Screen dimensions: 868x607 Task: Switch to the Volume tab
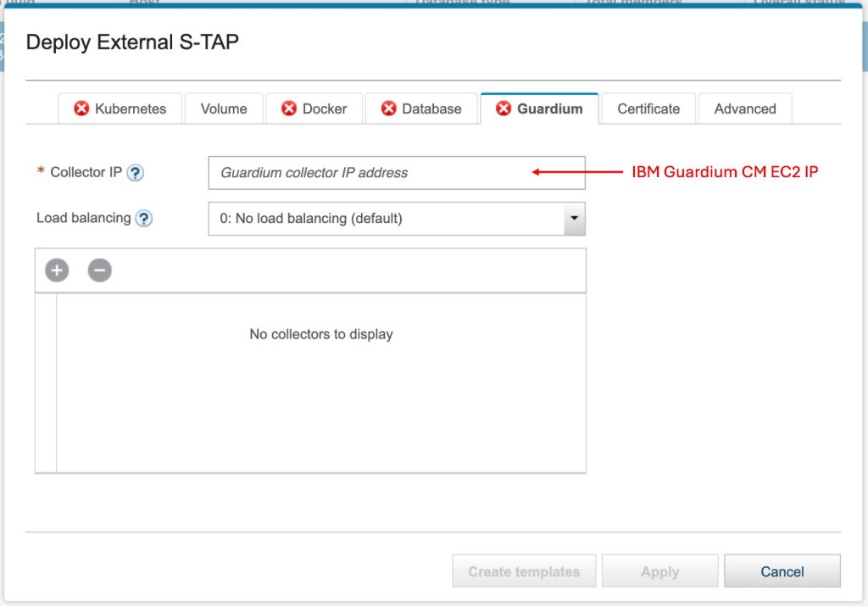point(224,109)
